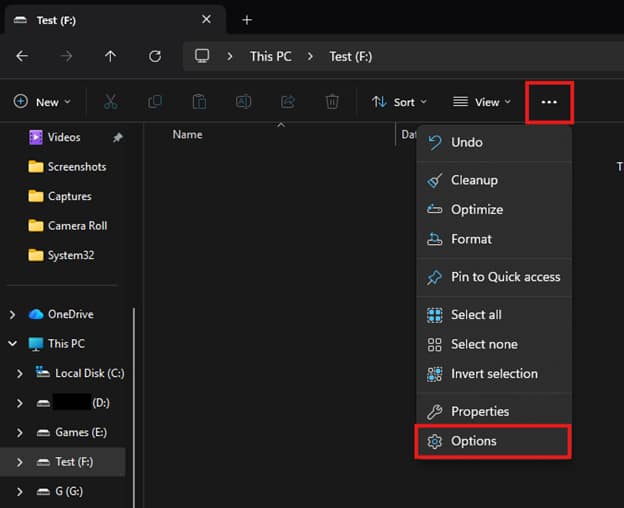Click the OneDrive cloud icon

[36, 314]
